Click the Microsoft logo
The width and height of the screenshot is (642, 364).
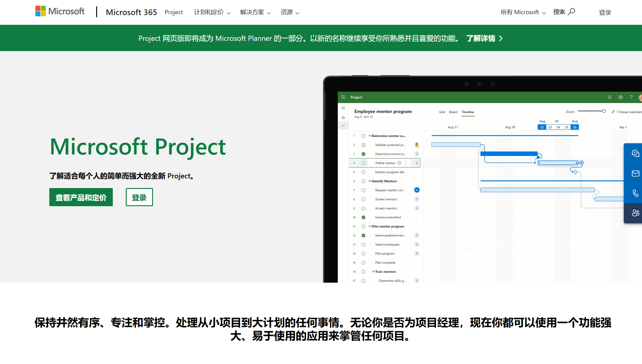(x=60, y=11)
